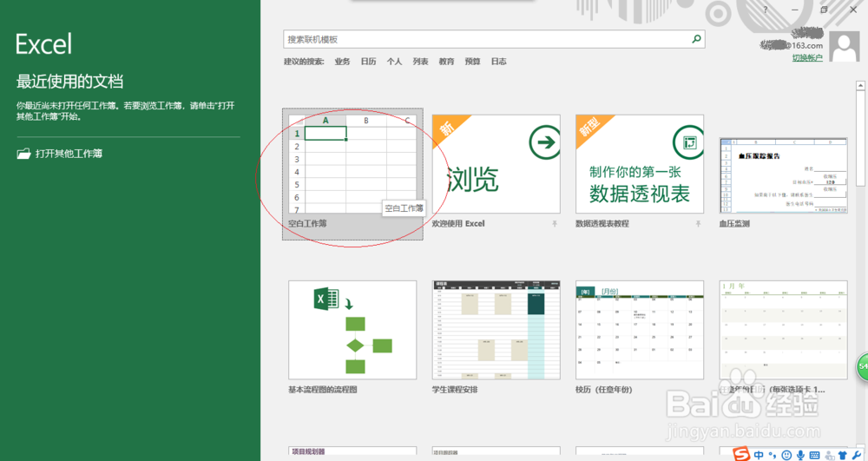Search suggested term 教育
Image resolution: width=868 pixels, height=461 pixels.
446,62
